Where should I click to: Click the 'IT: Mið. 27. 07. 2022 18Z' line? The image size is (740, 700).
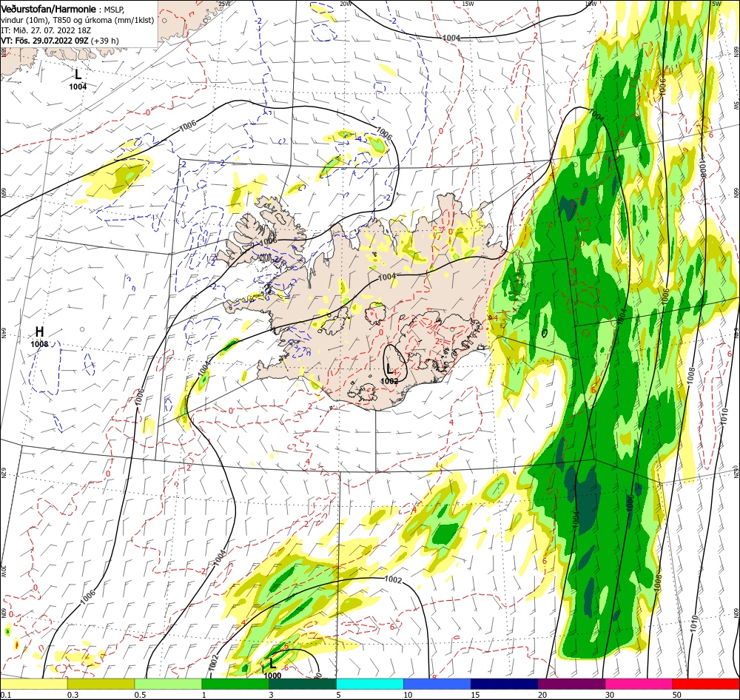pyautogui.click(x=46, y=30)
